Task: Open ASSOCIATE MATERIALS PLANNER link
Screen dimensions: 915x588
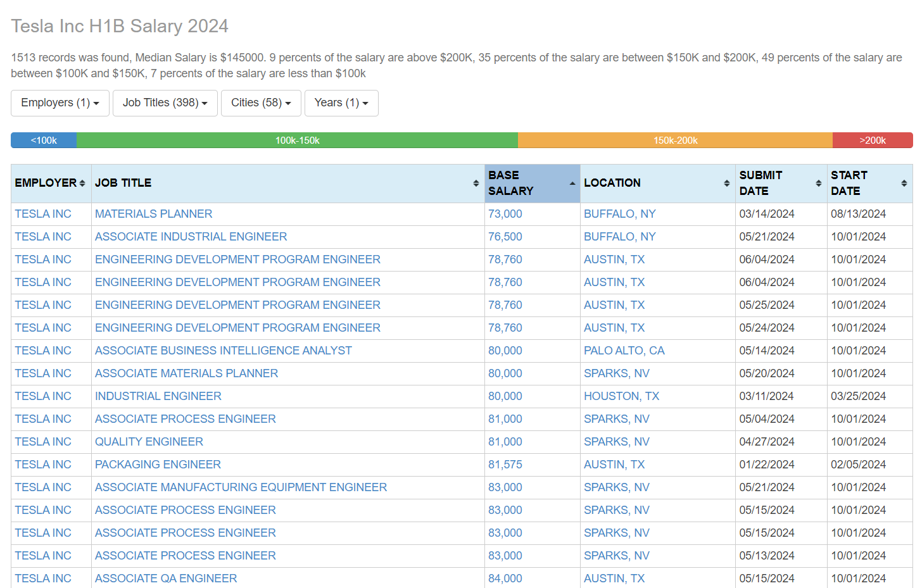Action: [x=186, y=373]
